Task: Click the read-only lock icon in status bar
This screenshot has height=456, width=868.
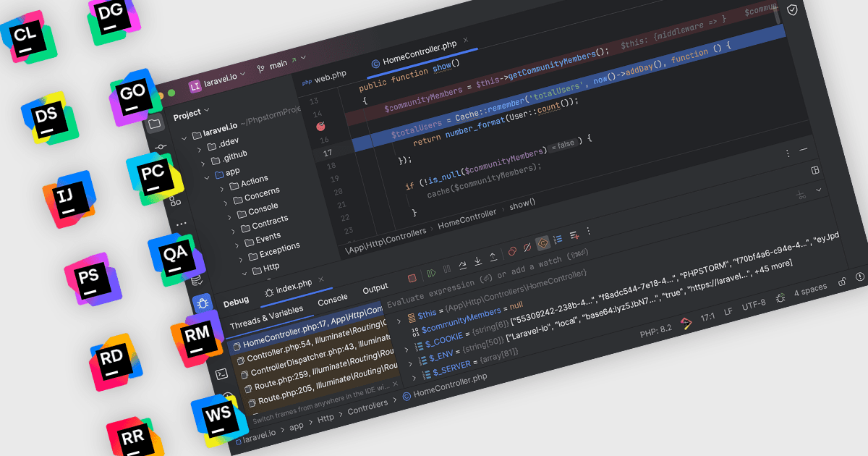Action: coord(842,282)
